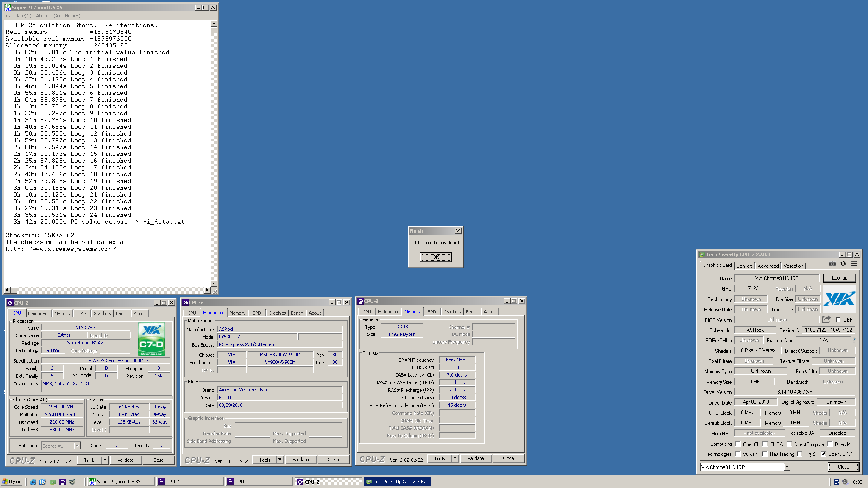Click the VIA vendor logo in GPU-Z
This screenshot has width=868, height=488.
(839, 299)
